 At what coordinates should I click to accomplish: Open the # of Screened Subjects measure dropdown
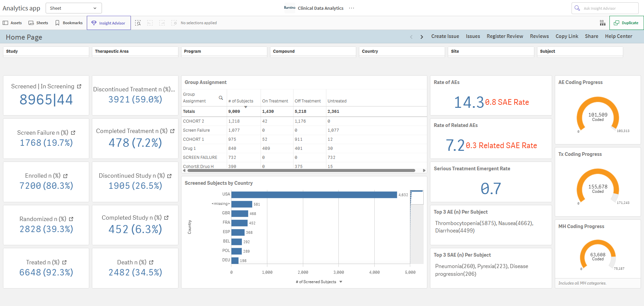[341, 282]
